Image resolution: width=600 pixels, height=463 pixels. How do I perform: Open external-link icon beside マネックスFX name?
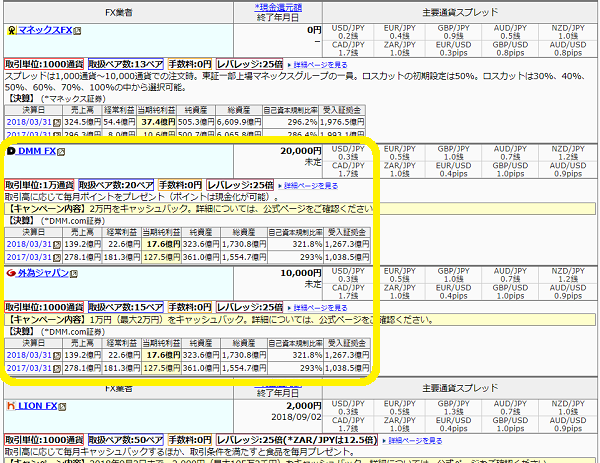click(x=77, y=31)
